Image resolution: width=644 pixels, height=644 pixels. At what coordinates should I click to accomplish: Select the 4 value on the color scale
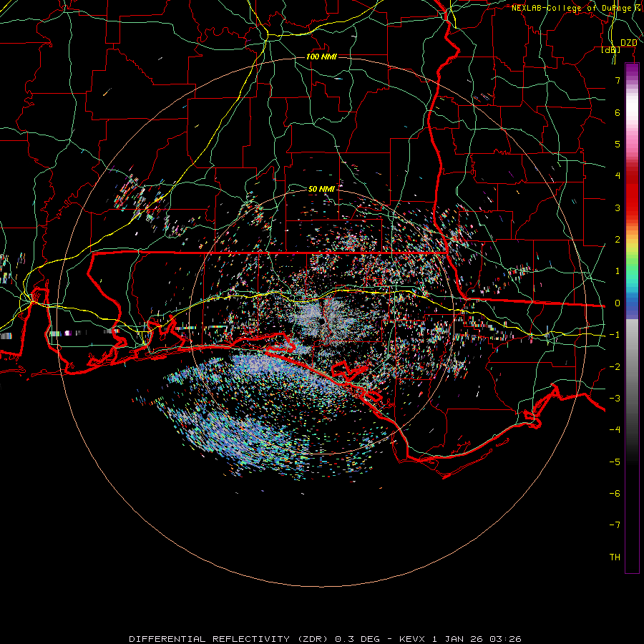coord(618,176)
